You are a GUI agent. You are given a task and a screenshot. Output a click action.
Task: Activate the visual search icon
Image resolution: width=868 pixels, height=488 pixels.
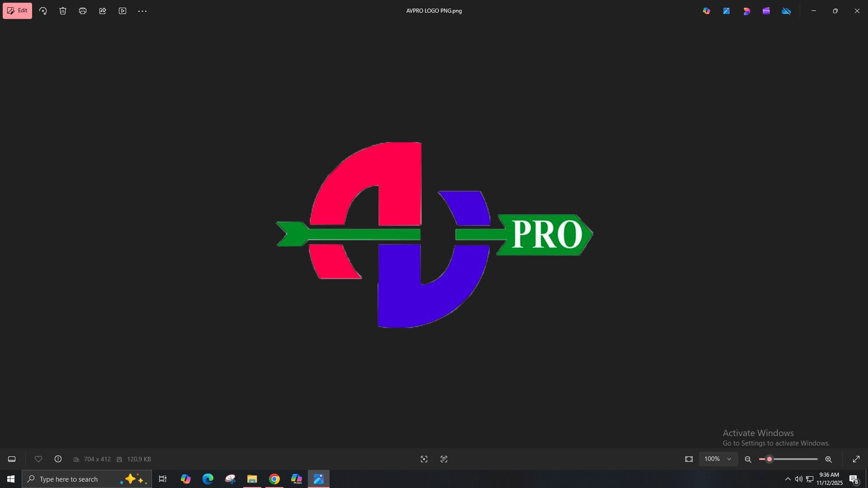424,459
